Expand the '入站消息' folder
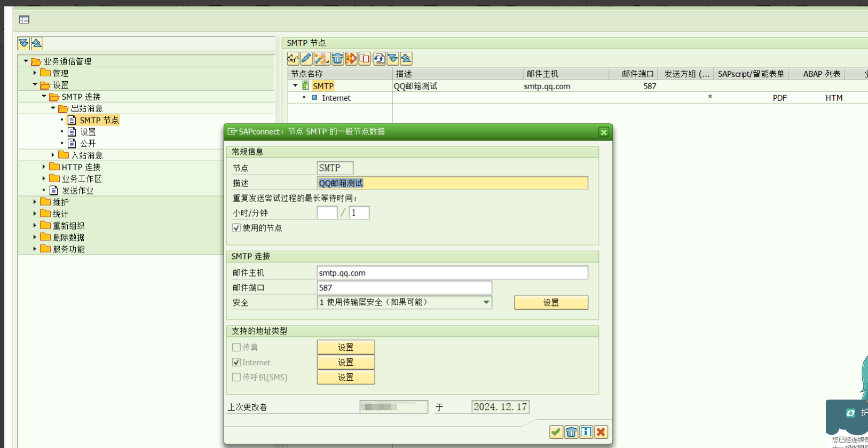The height and width of the screenshot is (448, 868). [x=53, y=155]
